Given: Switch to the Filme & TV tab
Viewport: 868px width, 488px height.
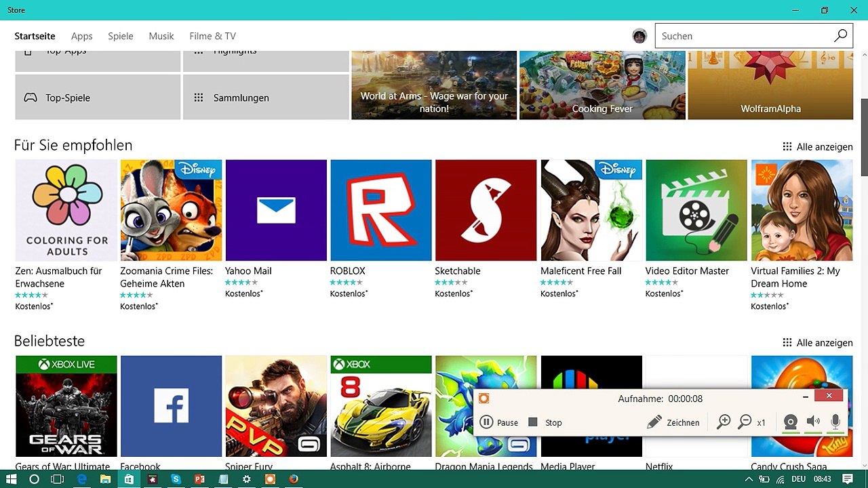Looking at the screenshot, I should (213, 36).
